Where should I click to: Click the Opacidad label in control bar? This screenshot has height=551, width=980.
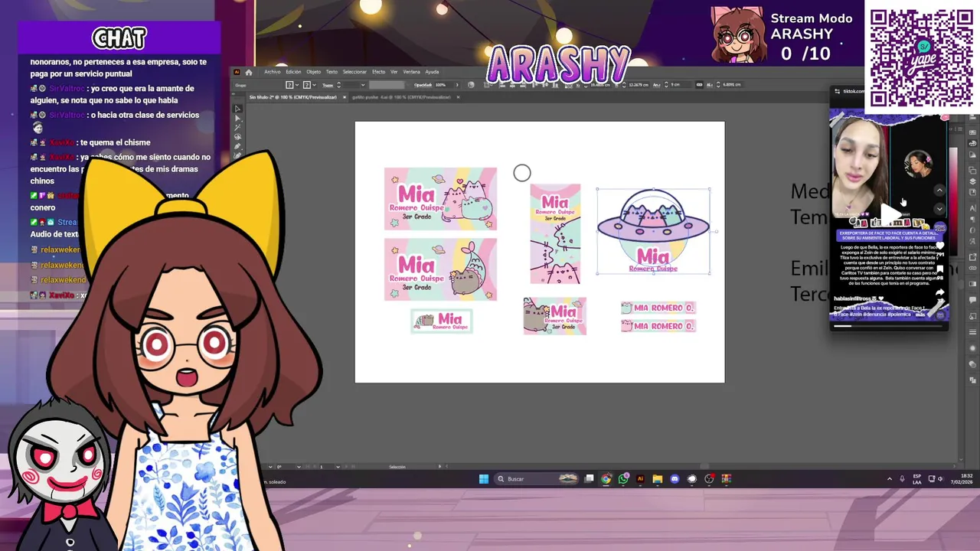point(423,85)
